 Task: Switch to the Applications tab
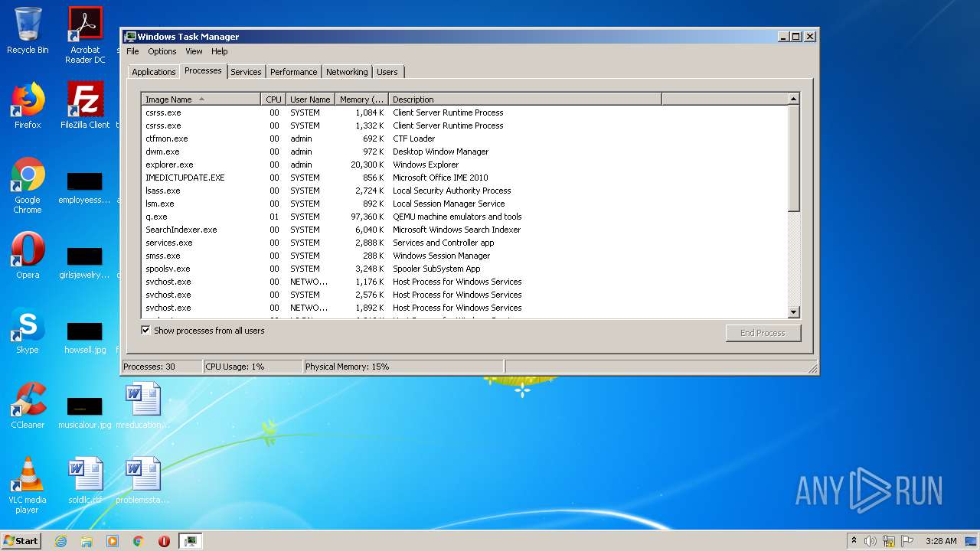154,72
